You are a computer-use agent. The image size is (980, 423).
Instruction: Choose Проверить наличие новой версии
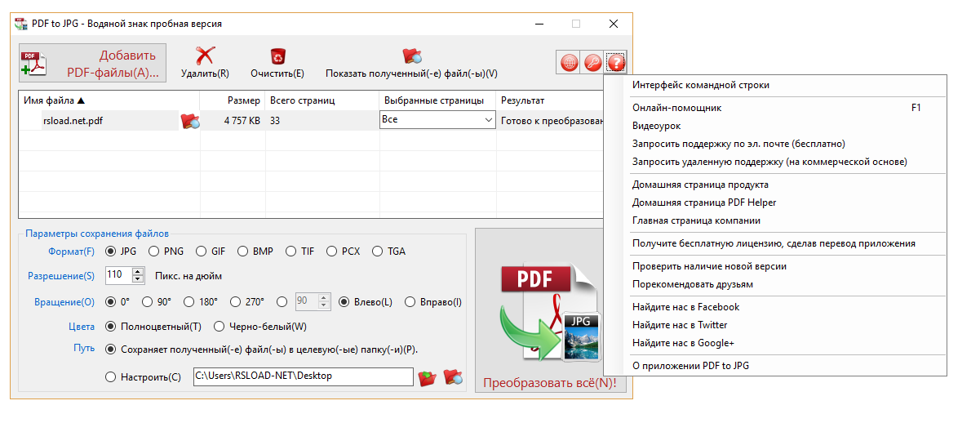[775, 266]
